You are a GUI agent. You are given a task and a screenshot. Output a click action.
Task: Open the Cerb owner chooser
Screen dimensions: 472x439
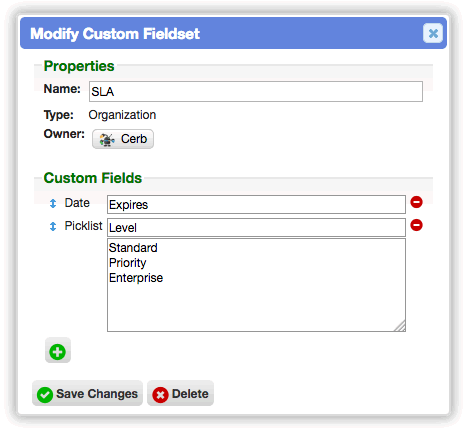tap(123, 139)
